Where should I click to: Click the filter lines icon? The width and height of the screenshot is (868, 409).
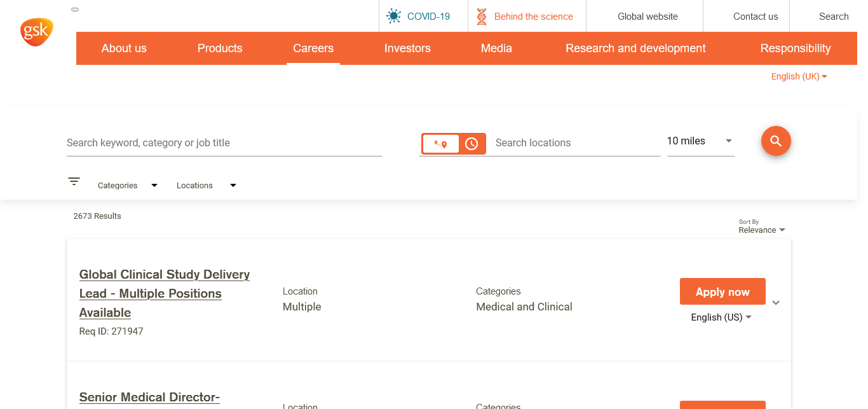coord(74,181)
